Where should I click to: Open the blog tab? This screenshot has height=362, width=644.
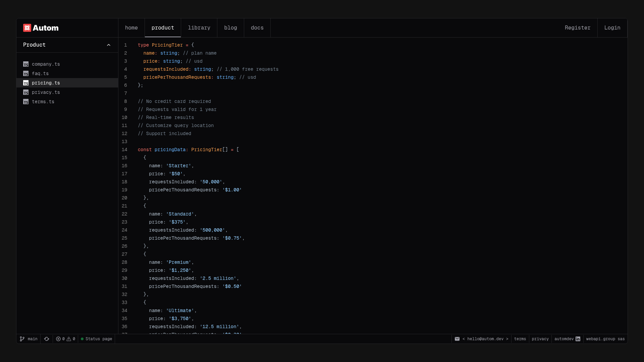[x=230, y=28]
